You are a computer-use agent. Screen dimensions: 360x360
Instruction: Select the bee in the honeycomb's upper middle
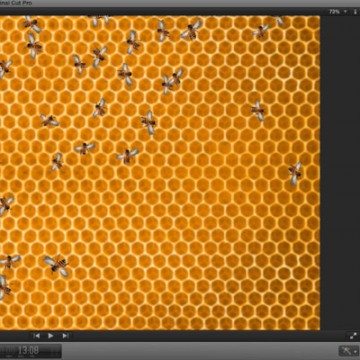pos(149,122)
